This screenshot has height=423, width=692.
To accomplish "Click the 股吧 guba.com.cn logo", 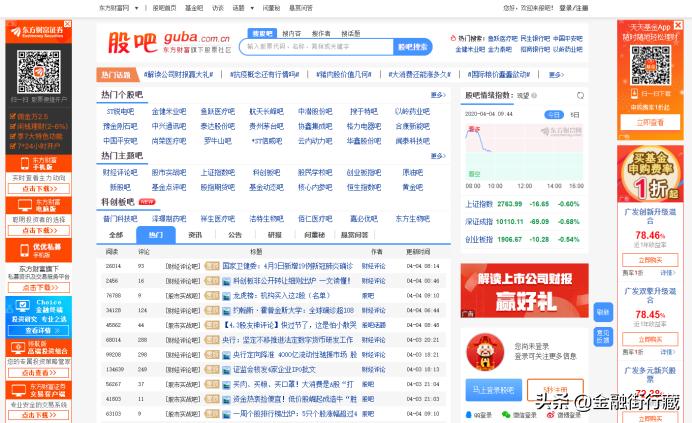I will (x=169, y=43).
